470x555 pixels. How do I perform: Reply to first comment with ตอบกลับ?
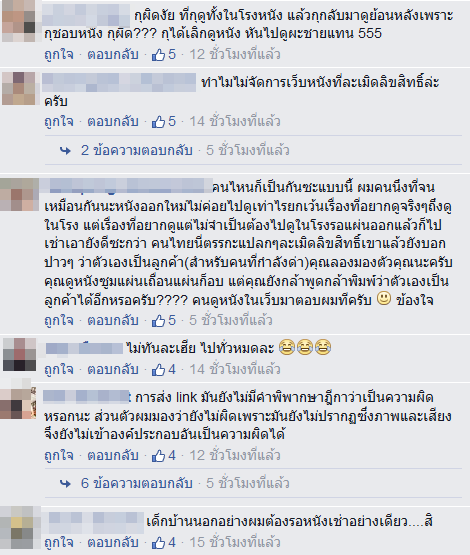pos(113,55)
